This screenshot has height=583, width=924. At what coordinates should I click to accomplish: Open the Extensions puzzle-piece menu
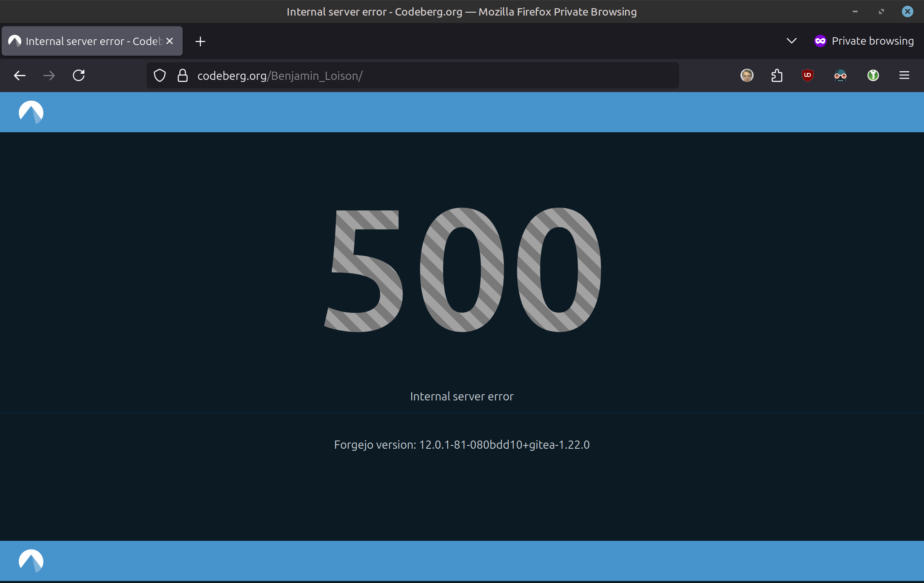777,76
